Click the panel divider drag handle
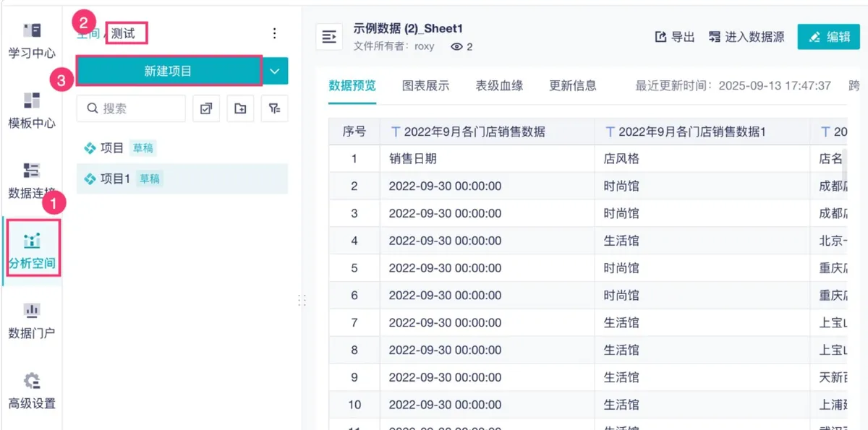The image size is (868, 430). (302, 300)
